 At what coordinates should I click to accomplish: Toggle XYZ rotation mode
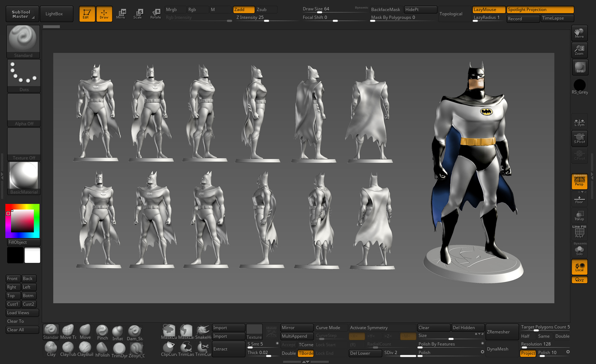(579, 280)
